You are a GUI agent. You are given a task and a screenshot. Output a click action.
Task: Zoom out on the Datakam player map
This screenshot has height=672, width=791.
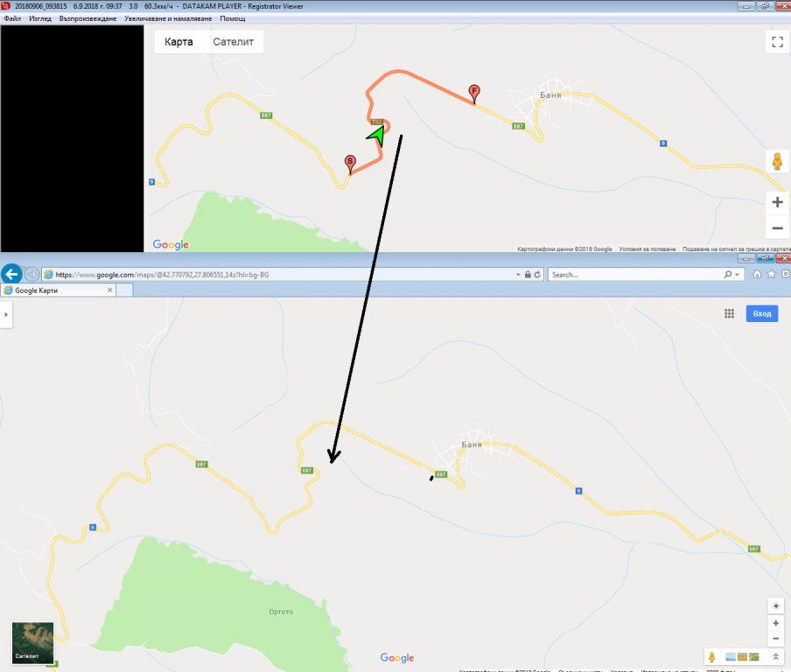pyautogui.click(x=777, y=228)
